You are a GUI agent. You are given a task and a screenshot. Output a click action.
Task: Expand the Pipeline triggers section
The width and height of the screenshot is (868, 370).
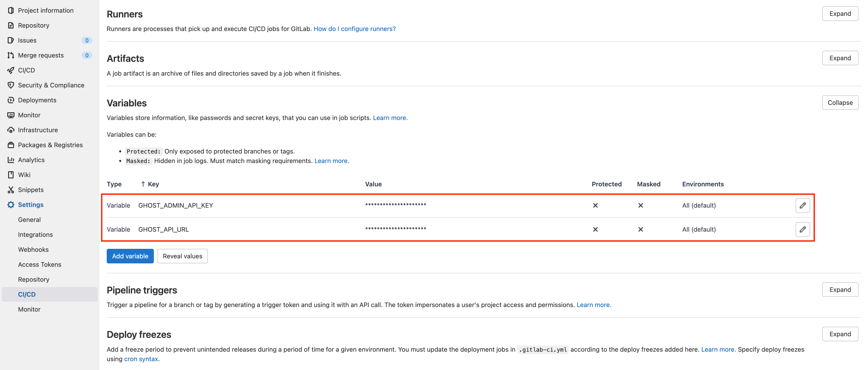coord(840,290)
